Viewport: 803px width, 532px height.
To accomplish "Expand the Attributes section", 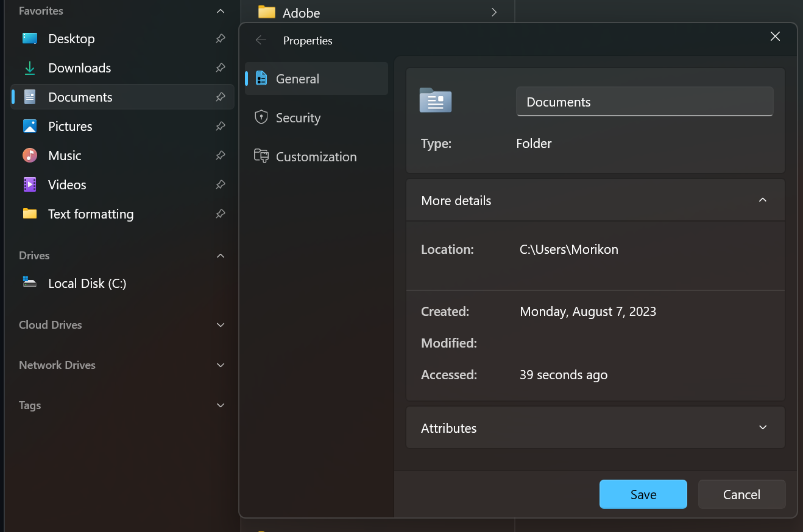I will (x=762, y=427).
